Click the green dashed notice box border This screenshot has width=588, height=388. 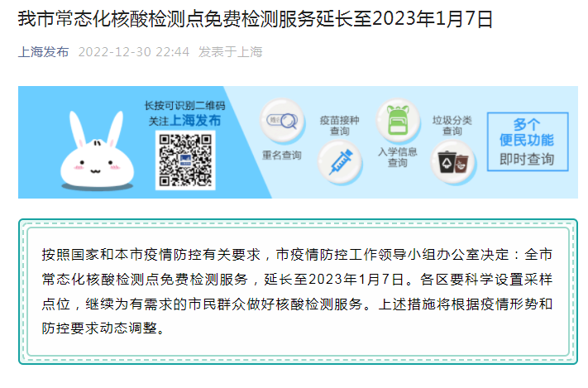298,222
